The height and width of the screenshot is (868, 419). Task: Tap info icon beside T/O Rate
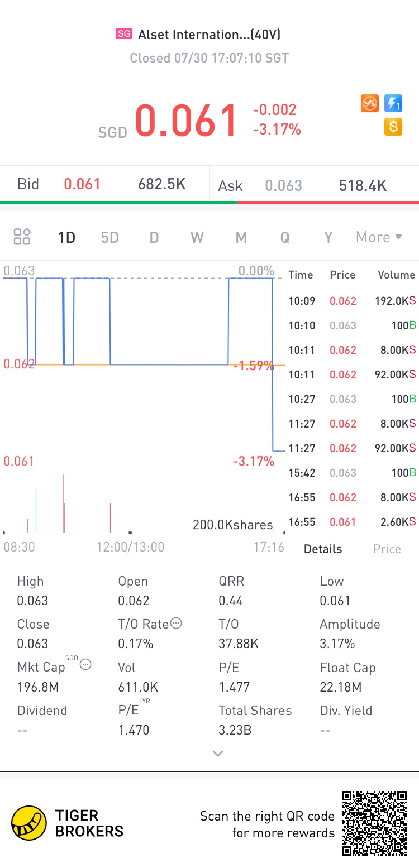pos(175,624)
